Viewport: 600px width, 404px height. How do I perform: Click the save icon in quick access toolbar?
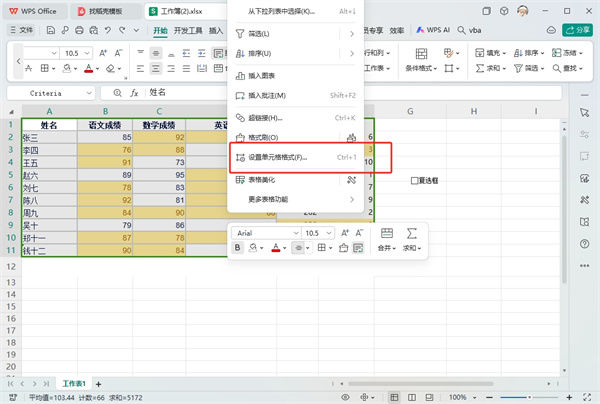tap(50, 31)
